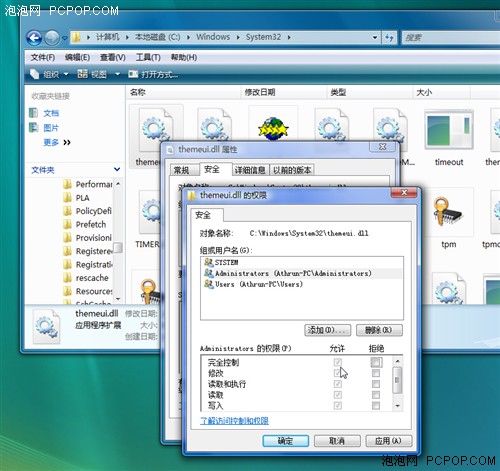Open the 查看(V) menu
This screenshot has width=500, height=471.
click(x=113, y=57)
